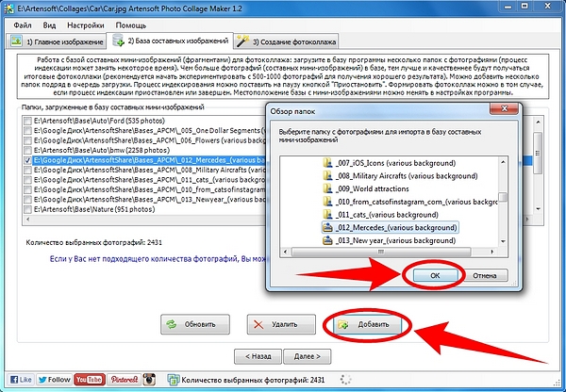The height and width of the screenshot is (392, 566).
Task: Open the YouTube link icon
Action: pyautogui.click(x=90, y=380)
